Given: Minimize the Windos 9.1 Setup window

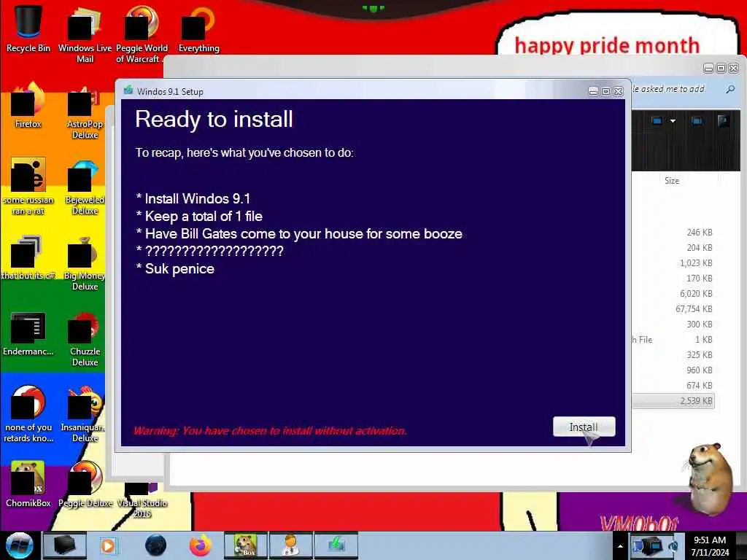Looking at the screenshot, I should [593, 91].
